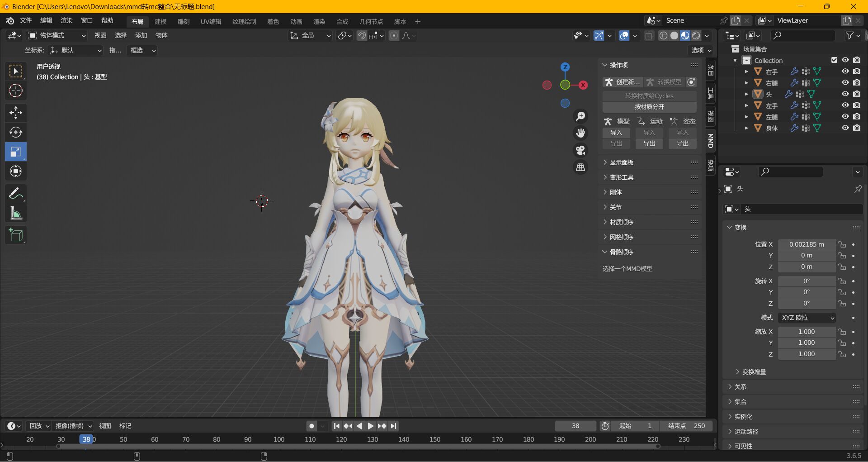Click the auto-keying record button

[x=311, y=426]
